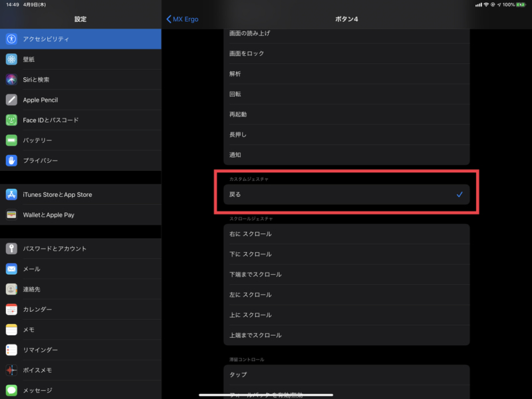Open Apple Pencil settings
The height and width of the screenshot is (399, 532).
[x=80, y=100]
